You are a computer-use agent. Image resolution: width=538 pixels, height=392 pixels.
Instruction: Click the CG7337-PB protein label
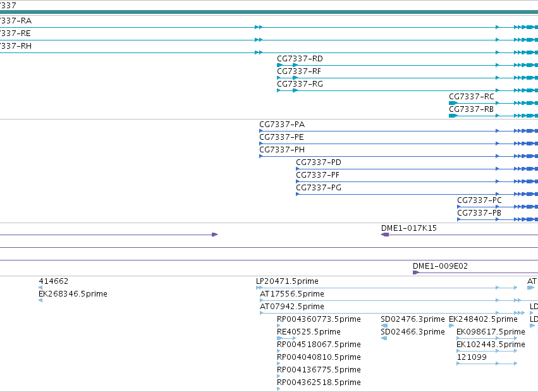(479, 213)
